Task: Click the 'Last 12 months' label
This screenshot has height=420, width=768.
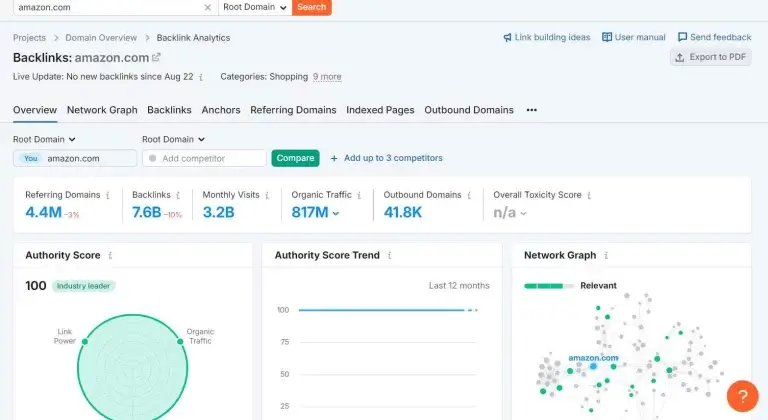Action: point(459,286)
